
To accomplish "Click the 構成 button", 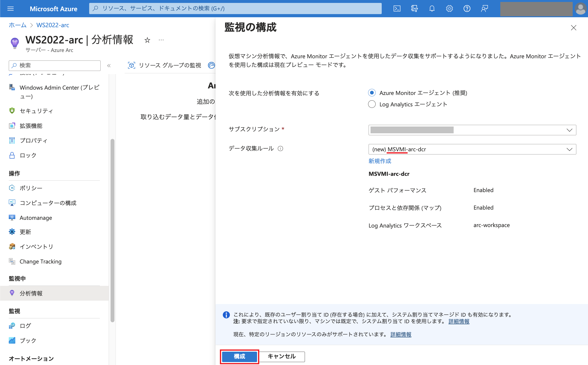I will (239, 357).
